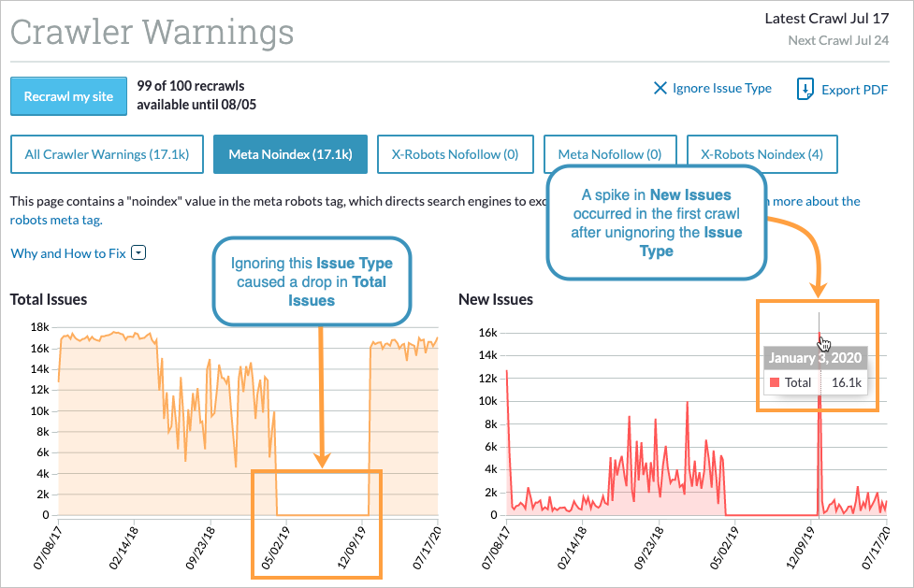Click the download arrow inside the PDF icon
The height and width of the screenshot is (588, 914).
click(x=804, y=89)
